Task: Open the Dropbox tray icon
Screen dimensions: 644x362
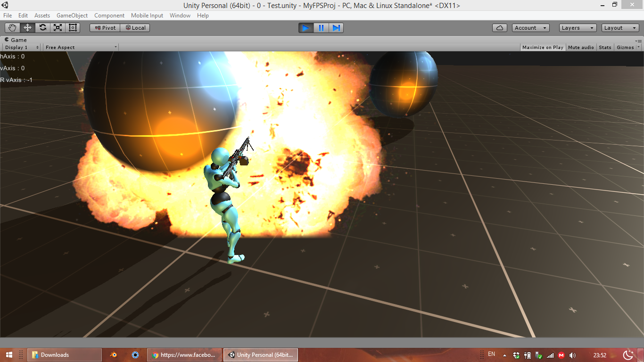Action: click(516, 355)
